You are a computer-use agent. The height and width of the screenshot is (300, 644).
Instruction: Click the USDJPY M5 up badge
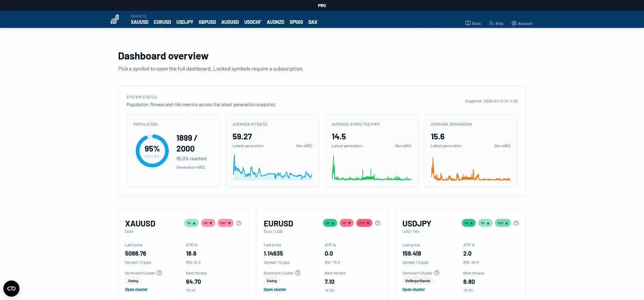[485, 223]
